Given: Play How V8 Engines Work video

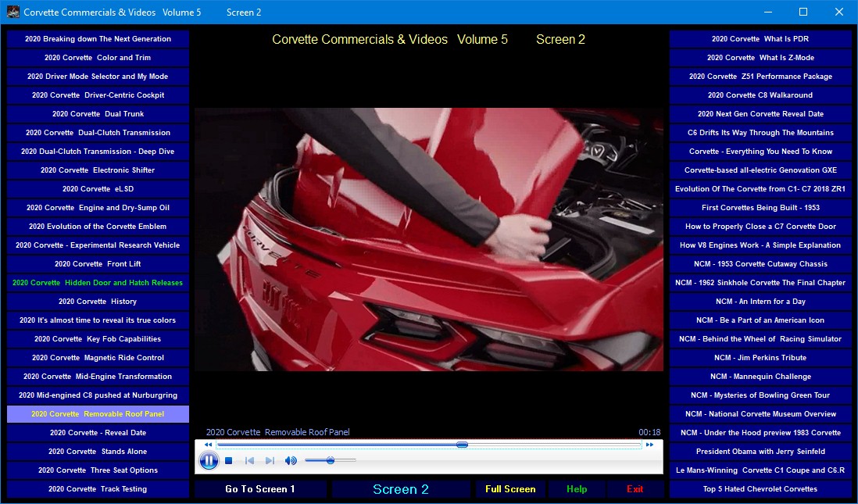Looking at the screenshot, I should coord(760,245).
